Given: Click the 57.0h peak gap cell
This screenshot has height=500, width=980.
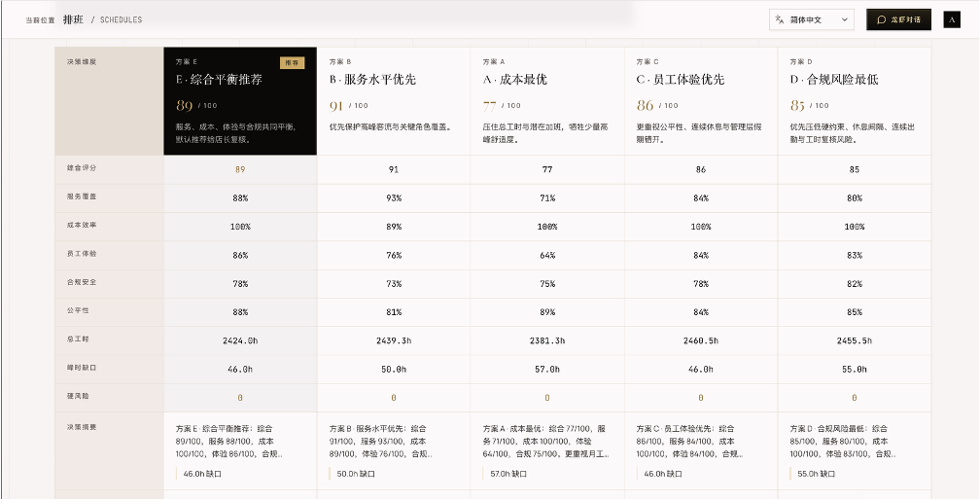Looking at the screenshot, I should (547, 370).
